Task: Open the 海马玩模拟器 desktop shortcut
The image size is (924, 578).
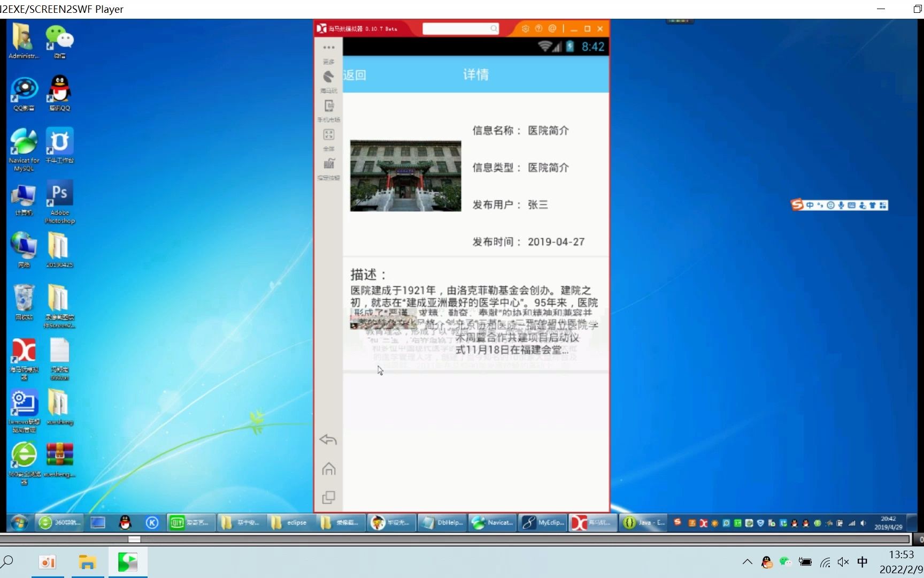Action: click(24, 359)
